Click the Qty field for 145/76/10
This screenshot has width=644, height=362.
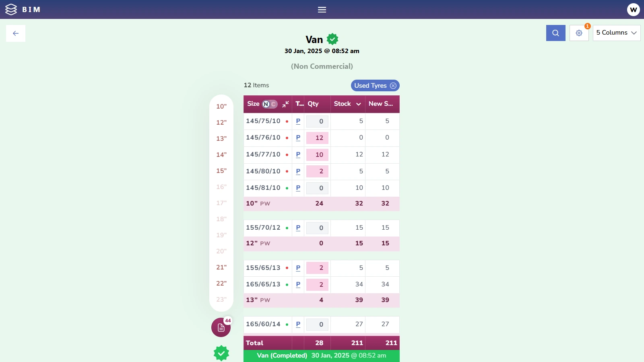pyautogui.click(x=318, y=138)
